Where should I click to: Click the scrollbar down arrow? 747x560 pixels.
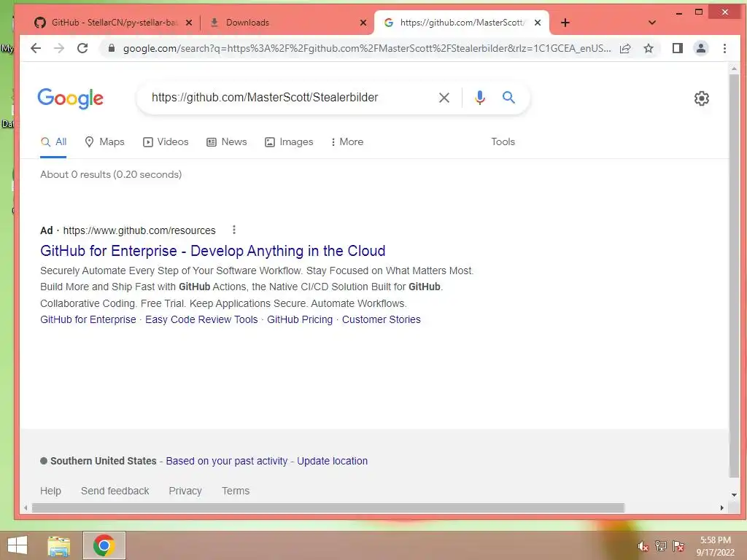pyautogui.click(x=734, y=495)
